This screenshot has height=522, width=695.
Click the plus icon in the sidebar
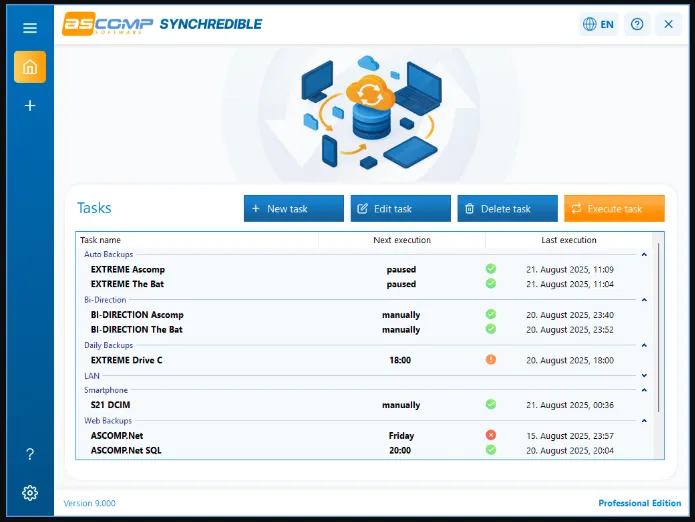pos(30,105)
